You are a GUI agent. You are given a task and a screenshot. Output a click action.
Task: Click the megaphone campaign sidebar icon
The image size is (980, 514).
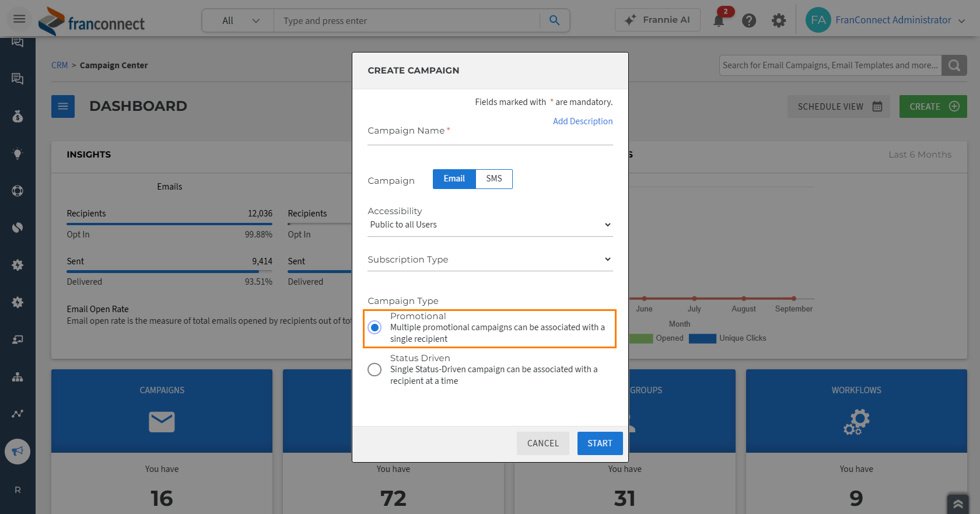click(x=17, y=451)
